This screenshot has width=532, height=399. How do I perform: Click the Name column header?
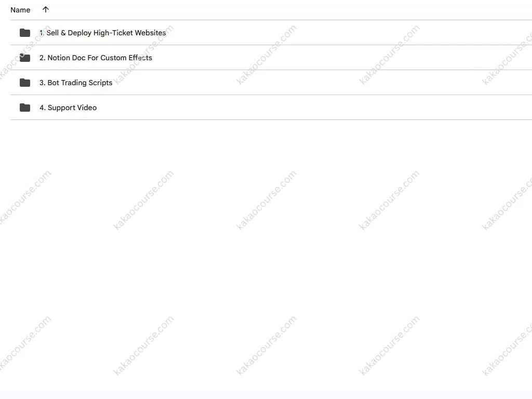click(x=20, y=10)
